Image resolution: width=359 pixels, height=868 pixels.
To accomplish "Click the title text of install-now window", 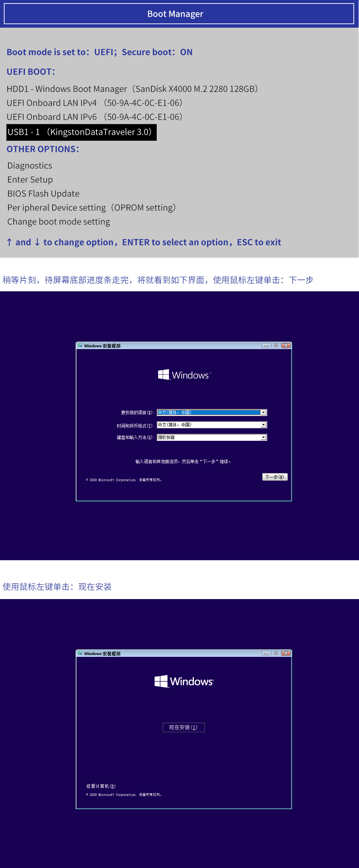I will point(102,654).
